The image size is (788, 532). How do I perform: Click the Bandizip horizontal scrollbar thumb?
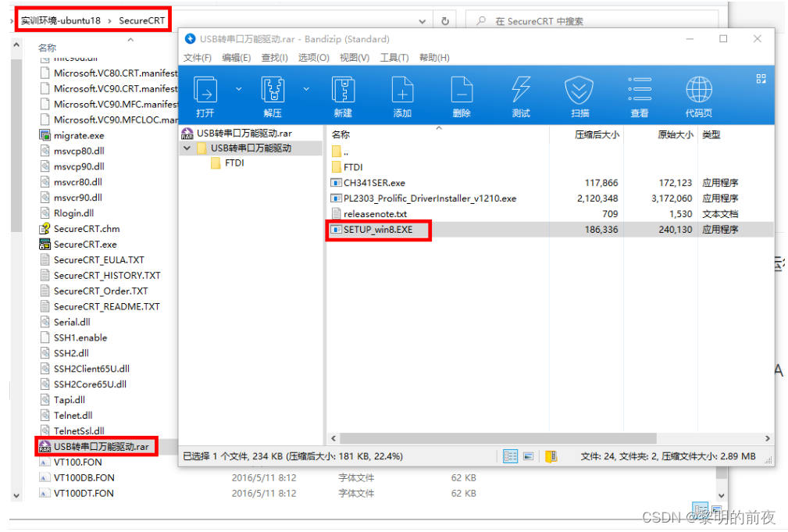tap(498, 438)
